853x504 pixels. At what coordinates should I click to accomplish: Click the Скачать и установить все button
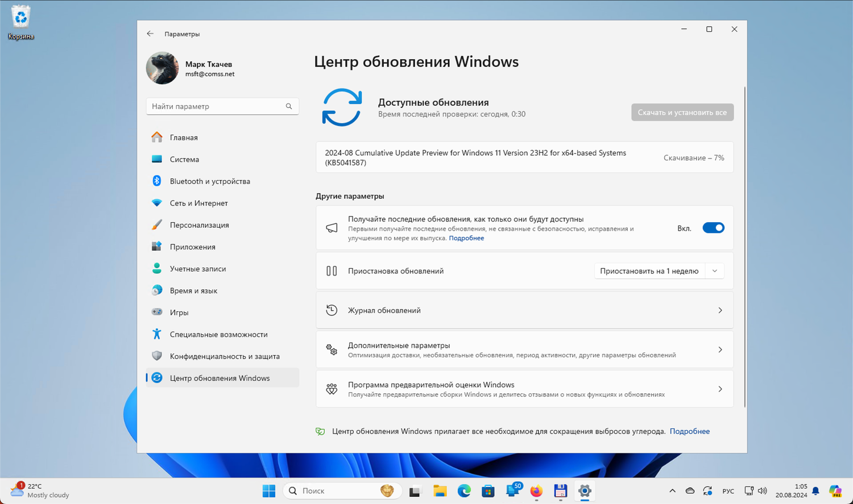[x=682, y=113]
